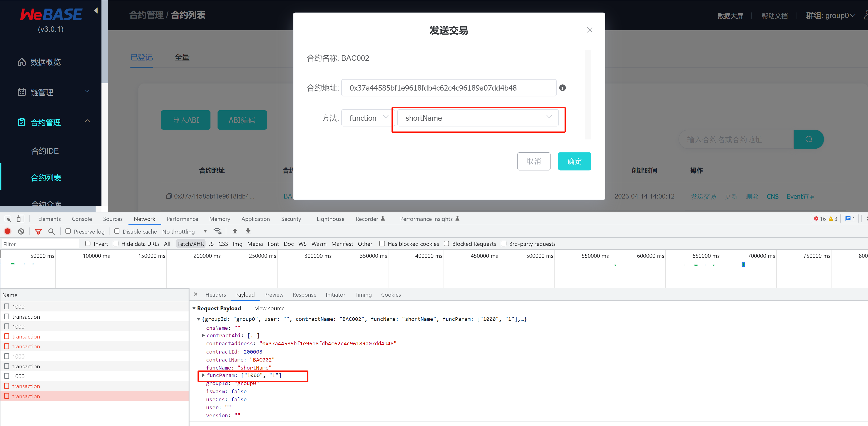Toggle the device toolbar icon
Viewport: 868px width, 426px height.
20,219
